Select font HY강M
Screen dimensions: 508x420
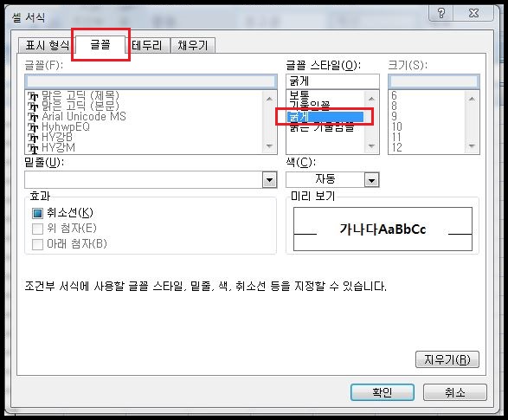pyautogui.click(x=58, y=147)
